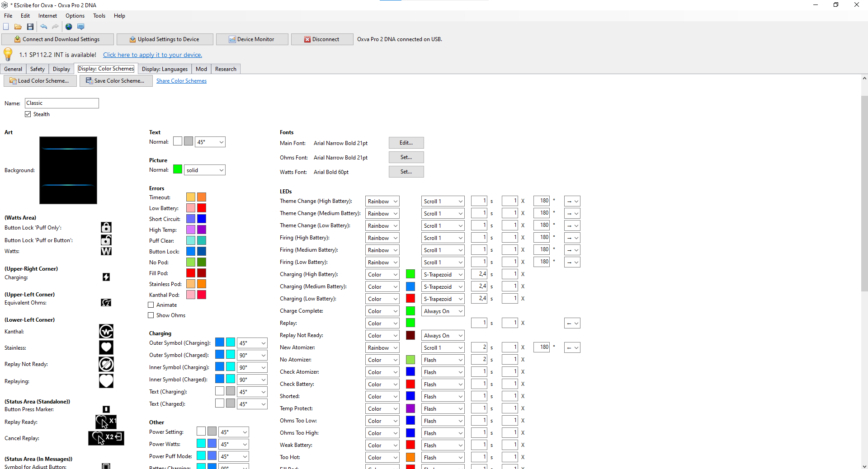Click the Redo arrow toolbar icon
Screen dimensions: 868x469
[x=55, y=27]
